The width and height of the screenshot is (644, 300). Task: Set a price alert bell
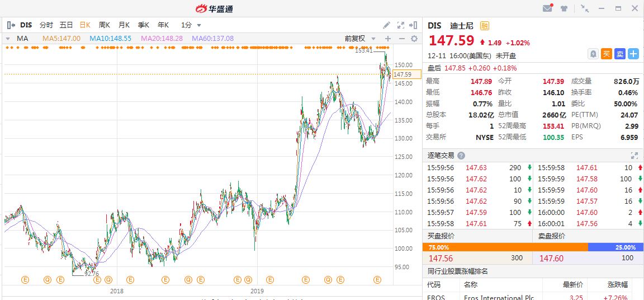(x=593, y=54)
